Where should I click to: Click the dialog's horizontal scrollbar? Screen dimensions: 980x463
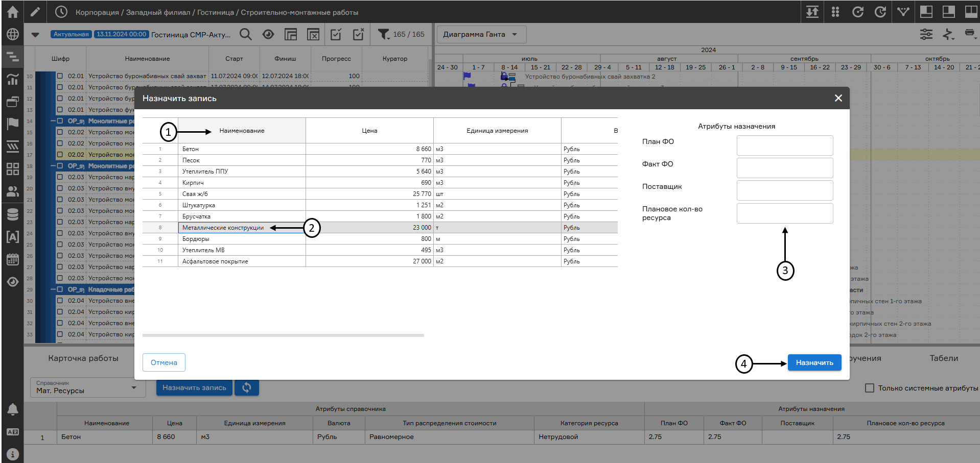[x=283, y=335]
